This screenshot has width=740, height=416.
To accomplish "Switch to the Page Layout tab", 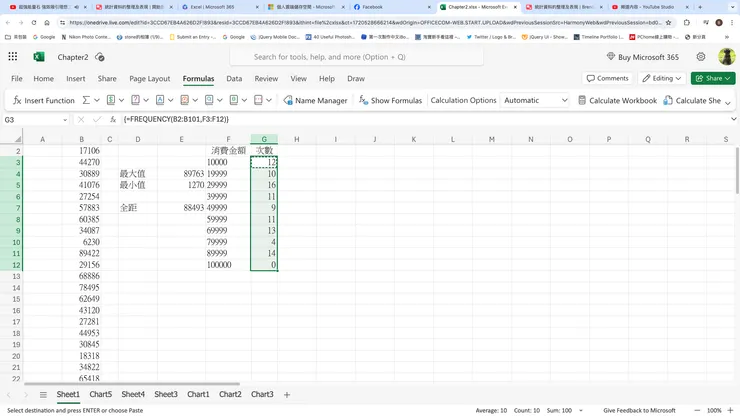I will [x=150, y=78].
